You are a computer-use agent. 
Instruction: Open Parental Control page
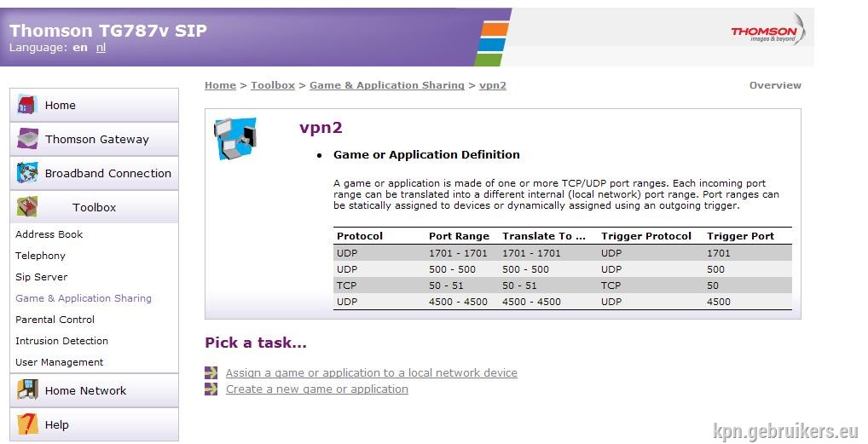point(55,320)
